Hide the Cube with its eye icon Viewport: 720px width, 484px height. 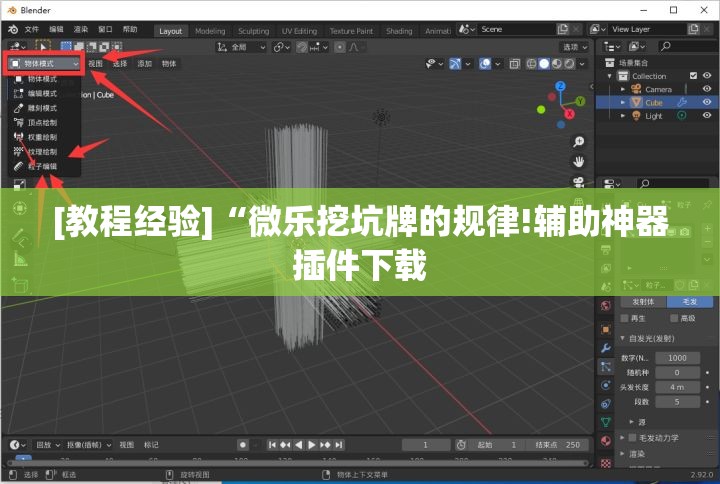[707, 102]
